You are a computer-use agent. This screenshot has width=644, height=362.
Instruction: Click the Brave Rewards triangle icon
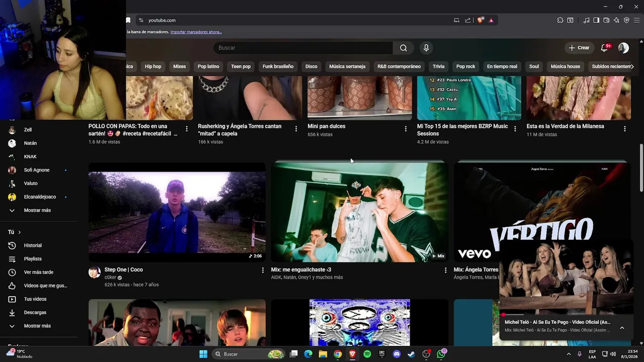[x=491, y=20]
